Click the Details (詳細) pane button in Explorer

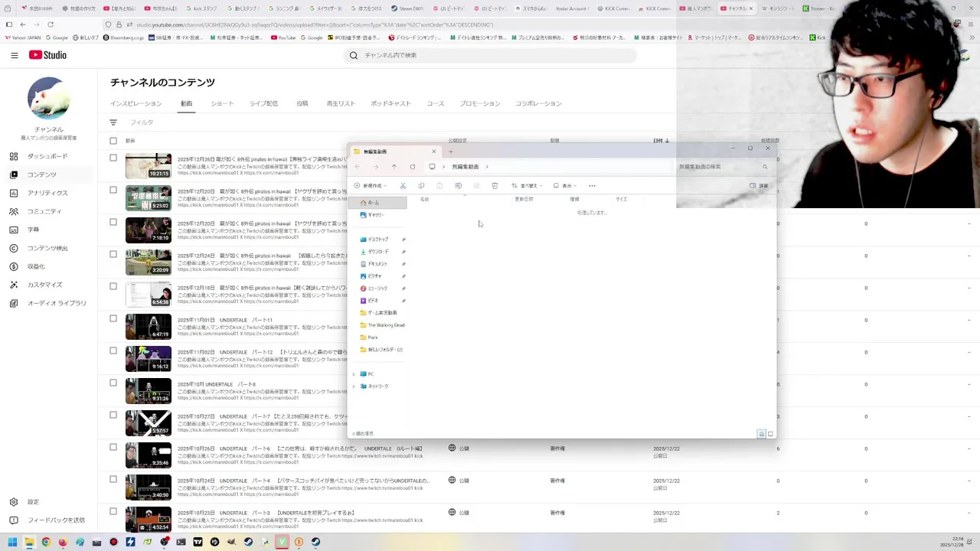click(x=759, y=186)
